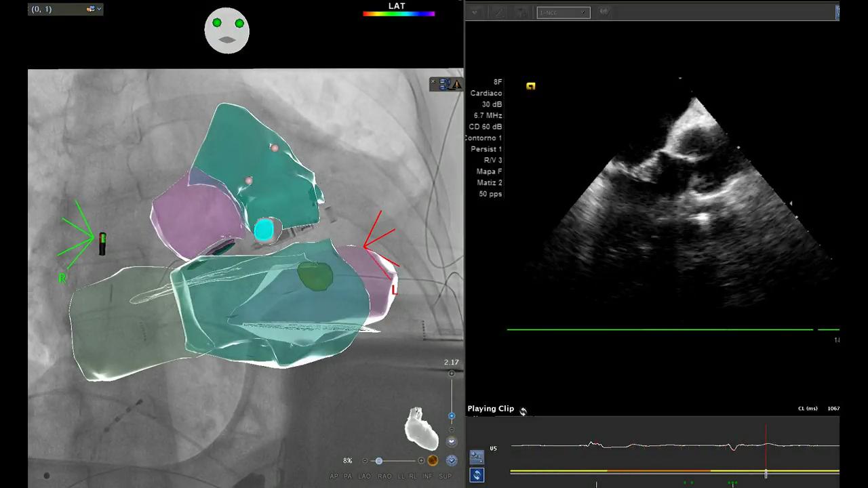Click the 3D heart orientation model
The width and height of the screenshot is (868, 488).
coord(421,428)
